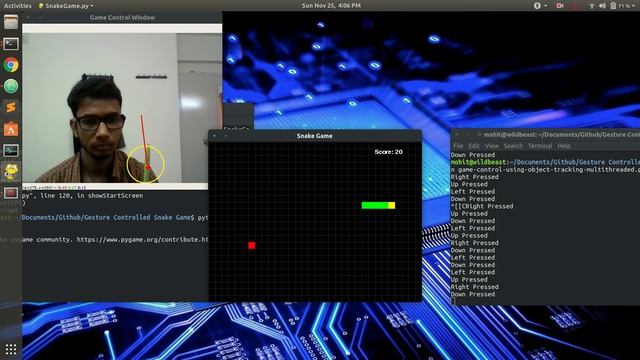
Task: Open the Files manager in the dock
Action: click(11, 22)
